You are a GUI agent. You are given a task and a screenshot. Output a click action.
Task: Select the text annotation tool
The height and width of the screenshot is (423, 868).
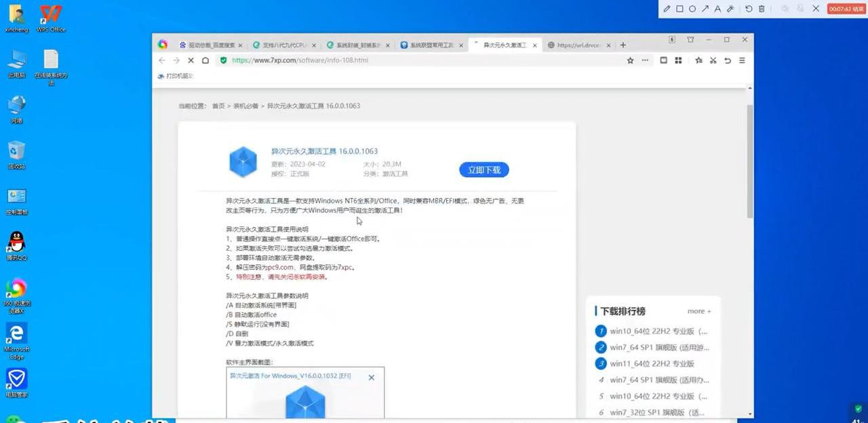(x=718, y=9)
